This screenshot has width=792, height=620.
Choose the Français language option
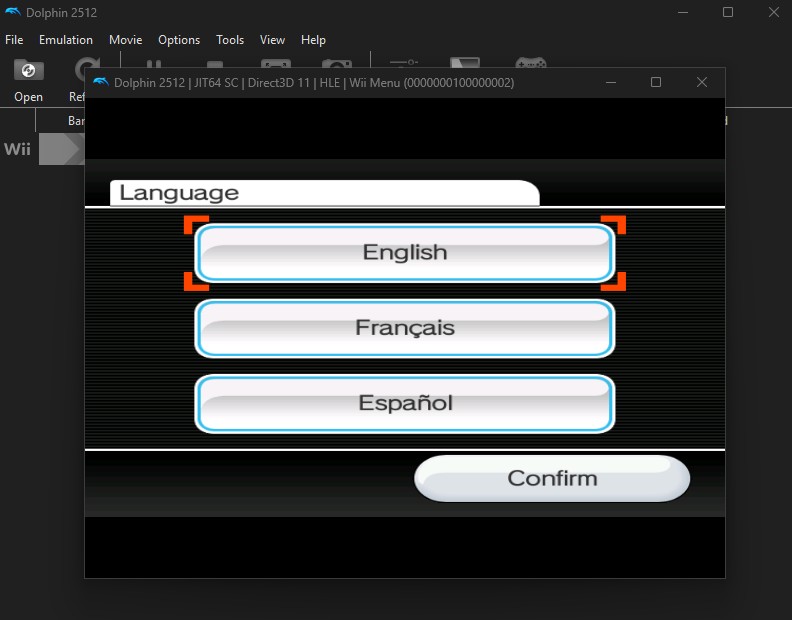[x=404, y=328]
